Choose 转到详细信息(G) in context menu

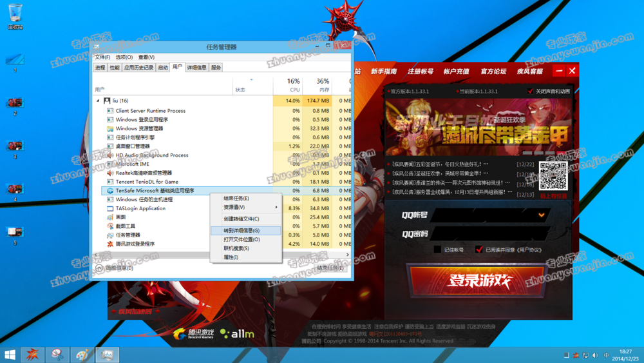tap(246, 230)
